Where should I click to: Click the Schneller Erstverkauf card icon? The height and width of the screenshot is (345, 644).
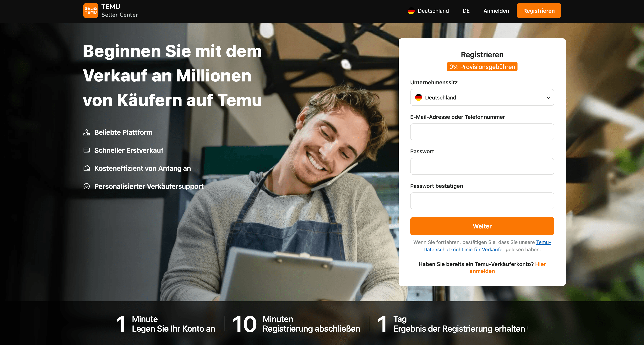[86, 150]
